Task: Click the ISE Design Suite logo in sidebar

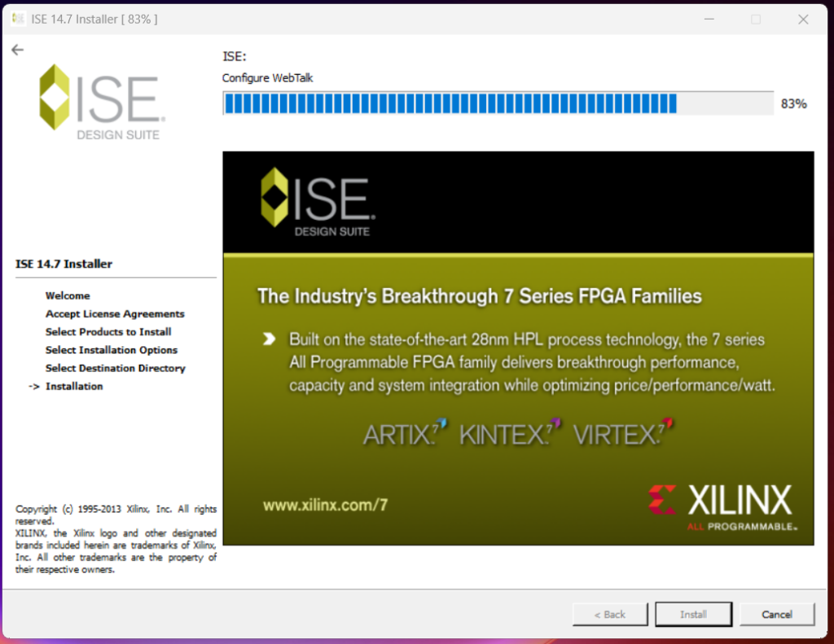Action: pyautogui.click(x=102, y=102)
